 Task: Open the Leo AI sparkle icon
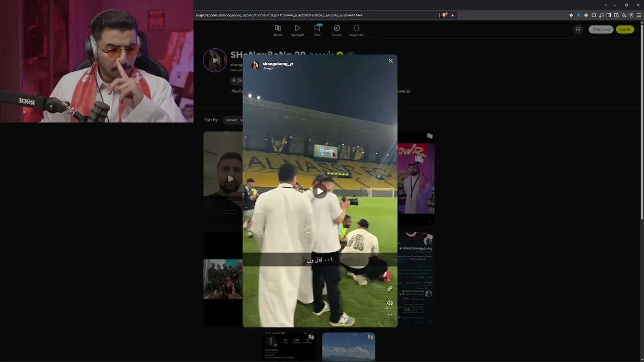click(624, 15)
